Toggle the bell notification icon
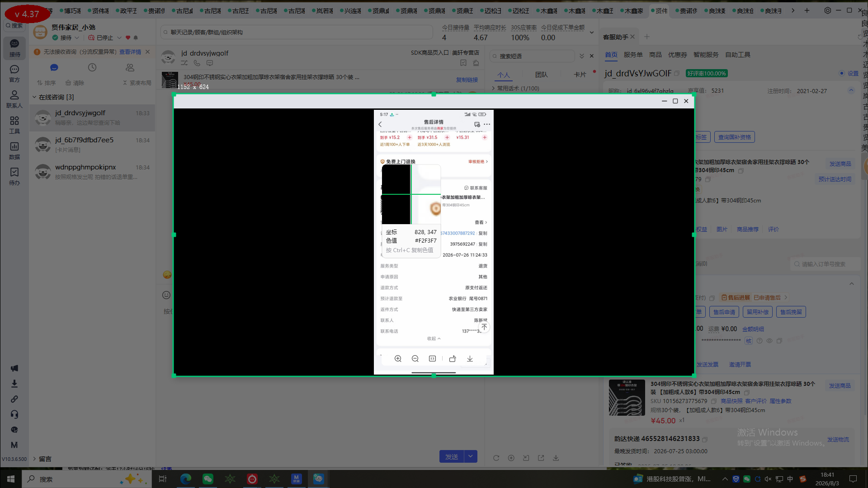This screenshot has height=488, width=868. tap(136, 38)
